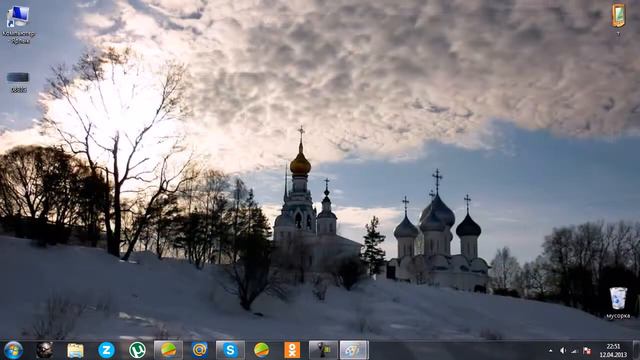Image resolution: width=640 pixels, height=360 pixels.
Task: Launch the pinned green-orange ball taskbar icon without highlight
Action: tap(261, 350)
